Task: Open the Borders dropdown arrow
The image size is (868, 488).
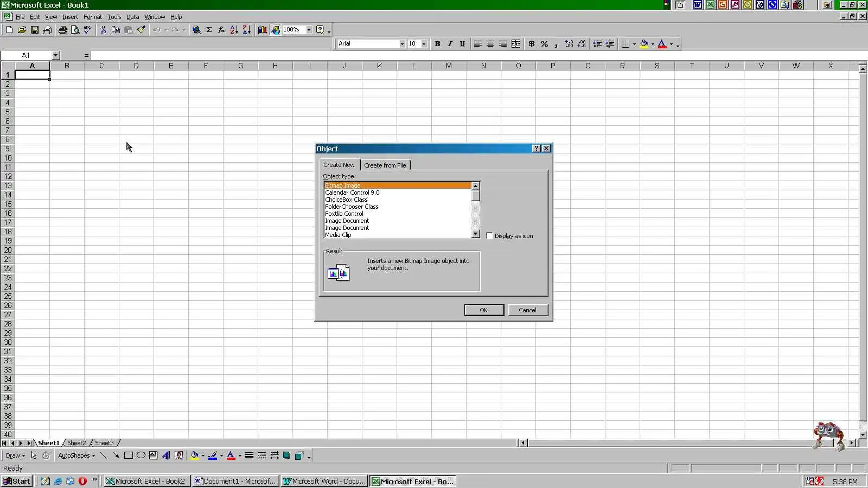Action: (634, 44)
